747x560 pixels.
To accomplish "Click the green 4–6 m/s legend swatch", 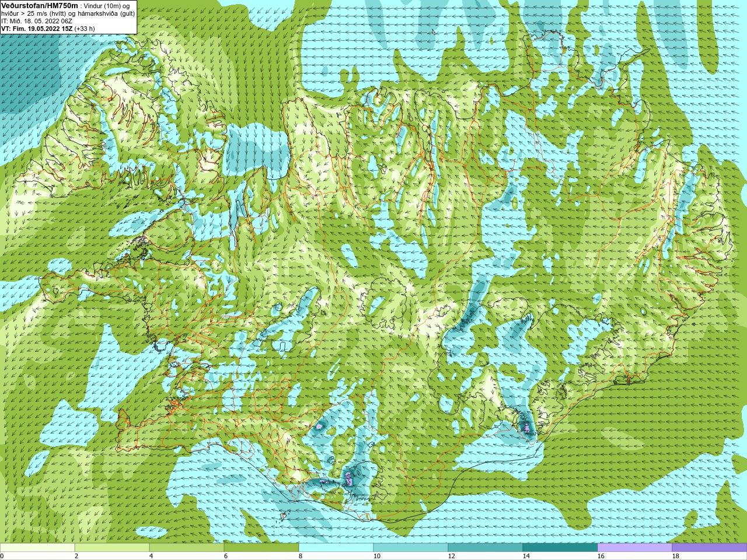I will pyautogui.click(x=187, y=548).
